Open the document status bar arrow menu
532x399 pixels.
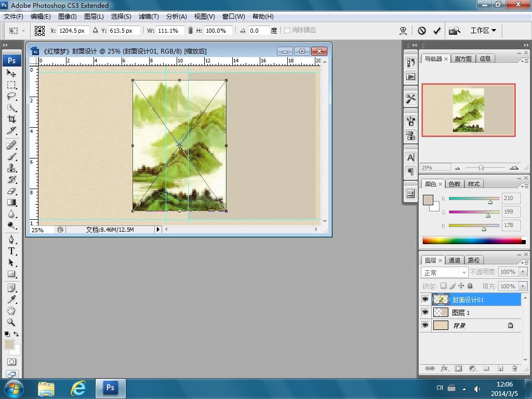click(158, 229)
